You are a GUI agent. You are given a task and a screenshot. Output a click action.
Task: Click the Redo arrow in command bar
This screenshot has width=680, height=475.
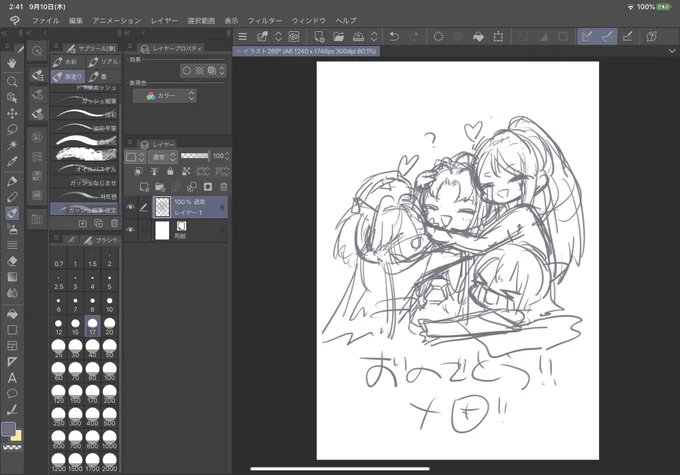click(414, 36)
